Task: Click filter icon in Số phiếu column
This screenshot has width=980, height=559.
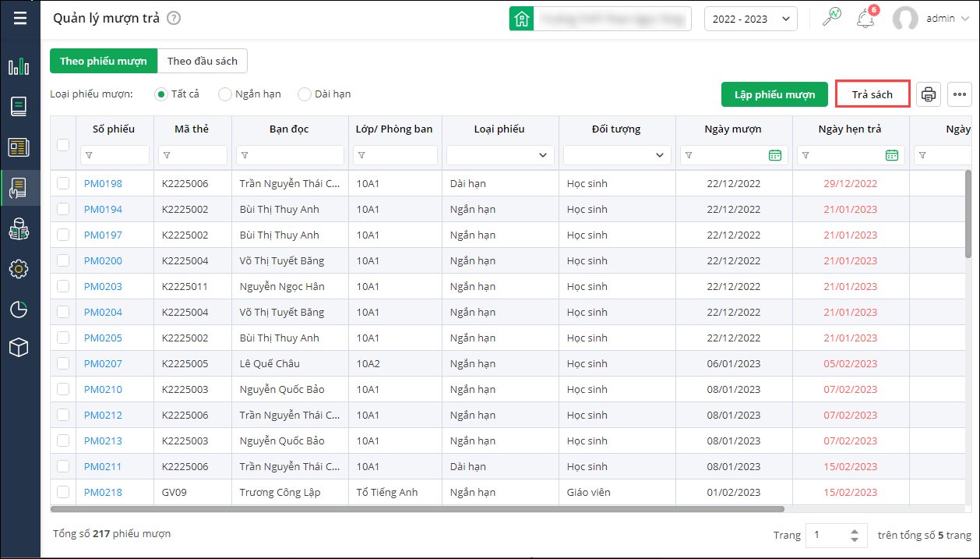Action: pyautogui.click(x=89, y=156)
